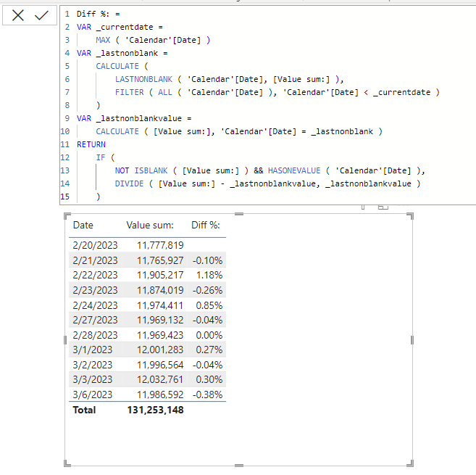Select the 2/24/2023 date cell
Screen dimensions: 476x475
95,305
